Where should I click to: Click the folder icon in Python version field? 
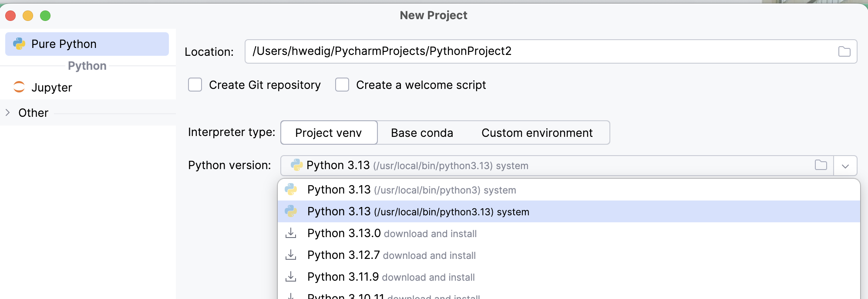tap(821, 165)
